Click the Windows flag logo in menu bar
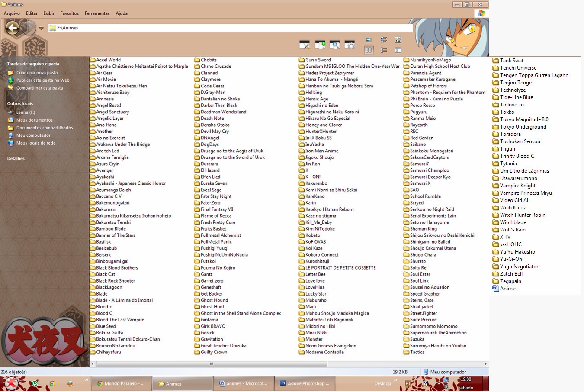This screenshot has width=584, height=392. (481, 13)
